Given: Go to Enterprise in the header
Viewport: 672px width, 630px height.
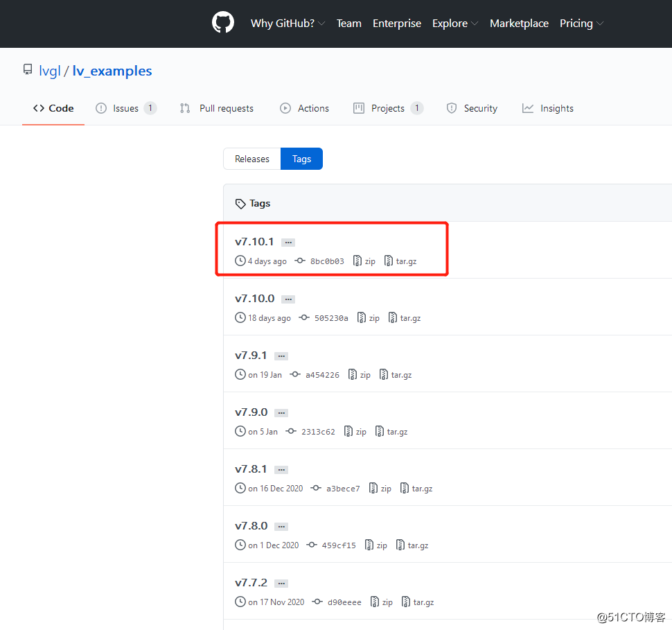Looking at the screenshot, I should (397, 23).
